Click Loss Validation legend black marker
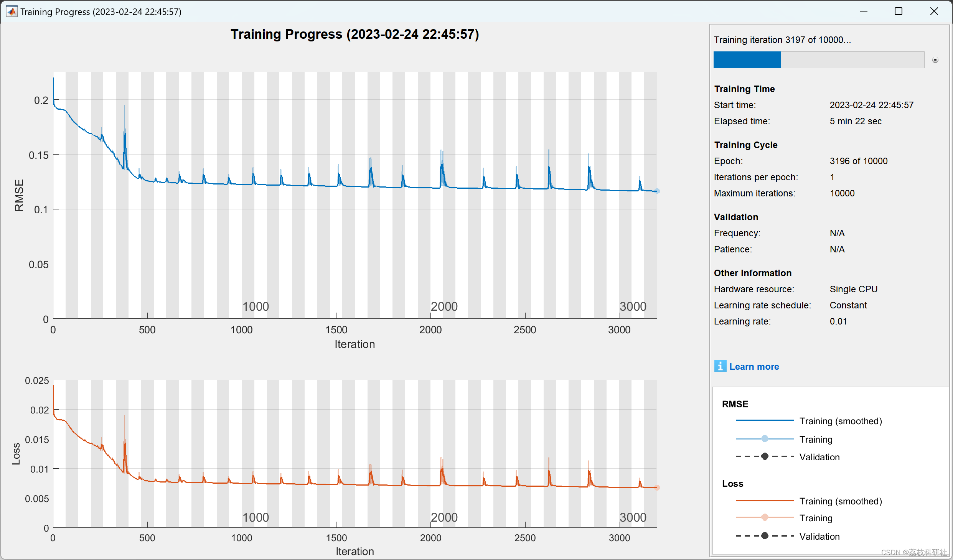 pos(765,536)
